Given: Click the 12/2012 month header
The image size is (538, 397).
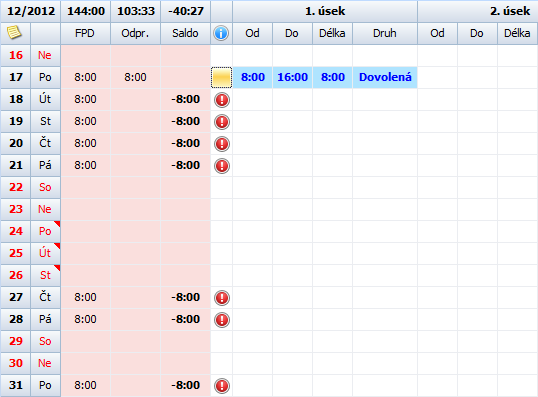Looking at the screenshot, I should [31, 11].
